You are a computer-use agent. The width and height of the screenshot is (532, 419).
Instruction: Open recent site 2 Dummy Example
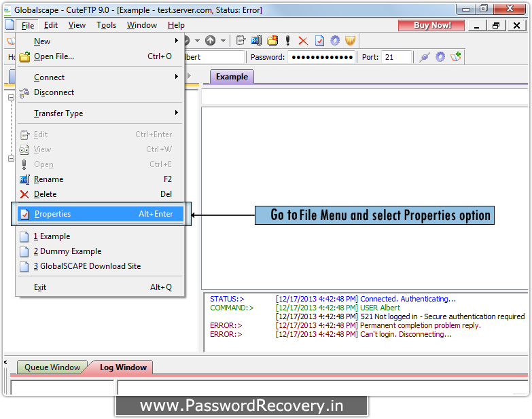pyautogui.click(x=101, y=251)
